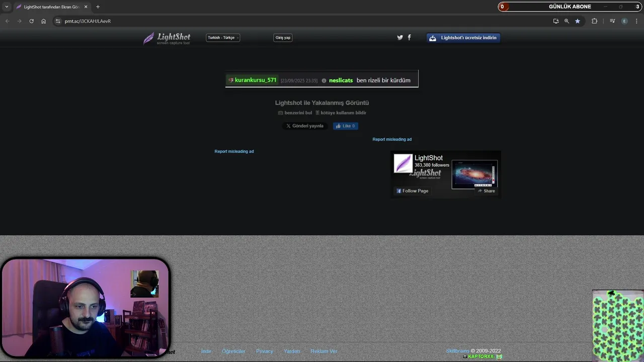Open the tab search dropdown arrow

(x=7, y=7)
